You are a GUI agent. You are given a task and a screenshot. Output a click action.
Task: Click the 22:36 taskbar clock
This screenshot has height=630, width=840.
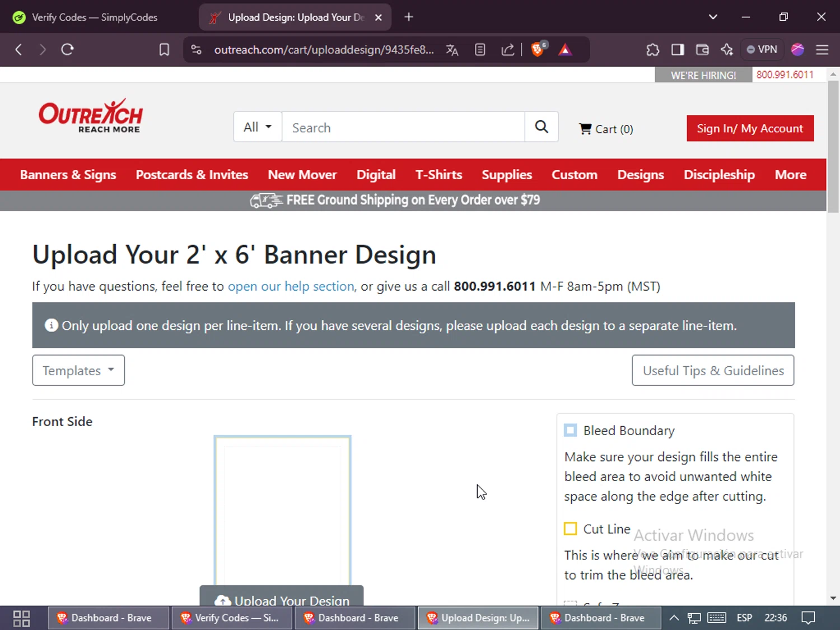pos(776,618)
